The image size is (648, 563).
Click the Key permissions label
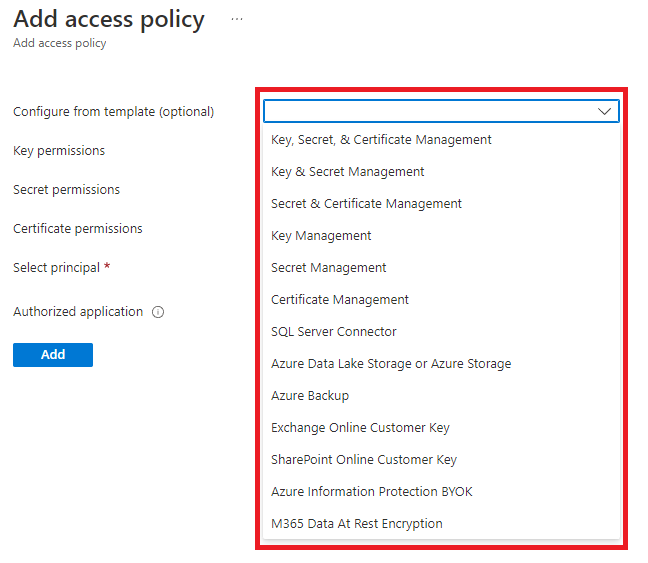(x=59, y=151)
